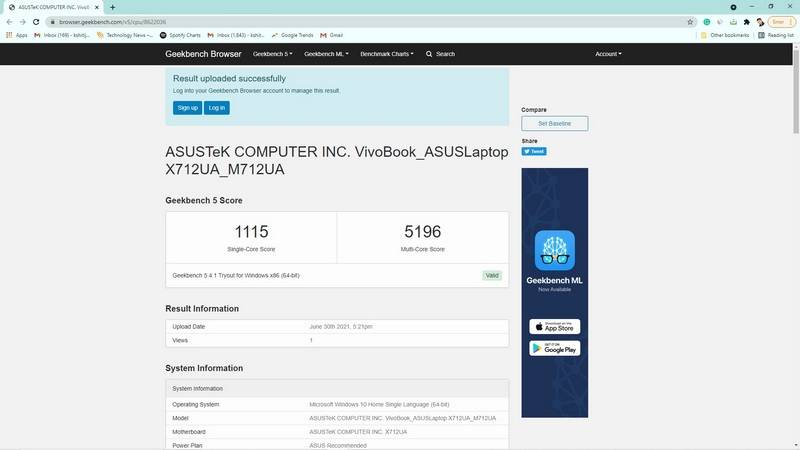
Task: Open the Extensions puzzle icon
Action: click(747, 20)
